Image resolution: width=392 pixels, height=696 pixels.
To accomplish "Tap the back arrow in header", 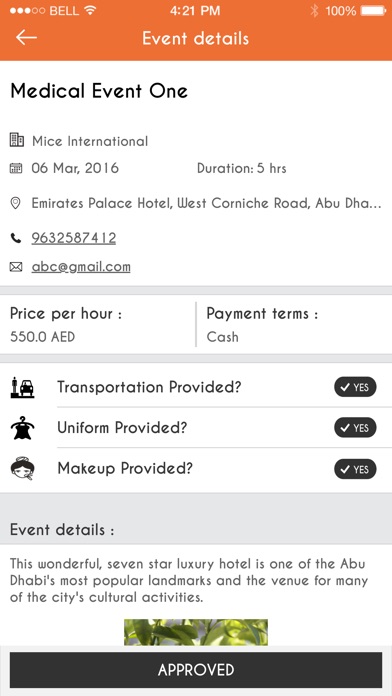I will point(26,38).
